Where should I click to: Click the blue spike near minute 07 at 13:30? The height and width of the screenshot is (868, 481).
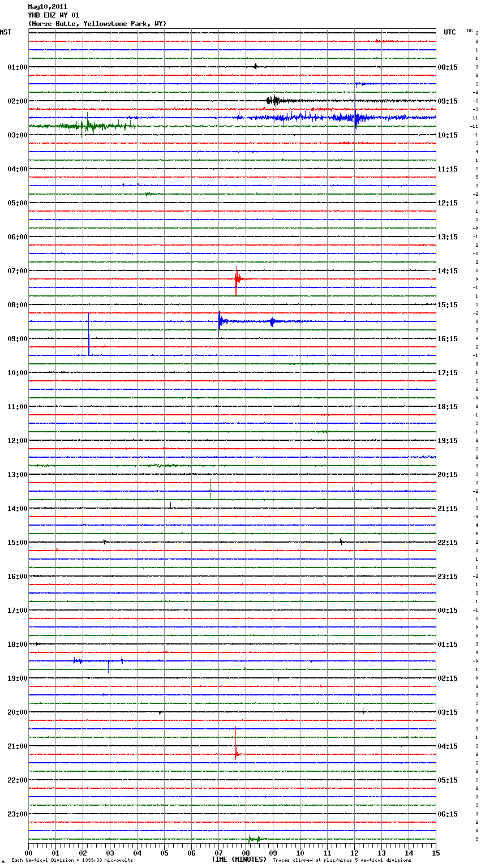210,488
